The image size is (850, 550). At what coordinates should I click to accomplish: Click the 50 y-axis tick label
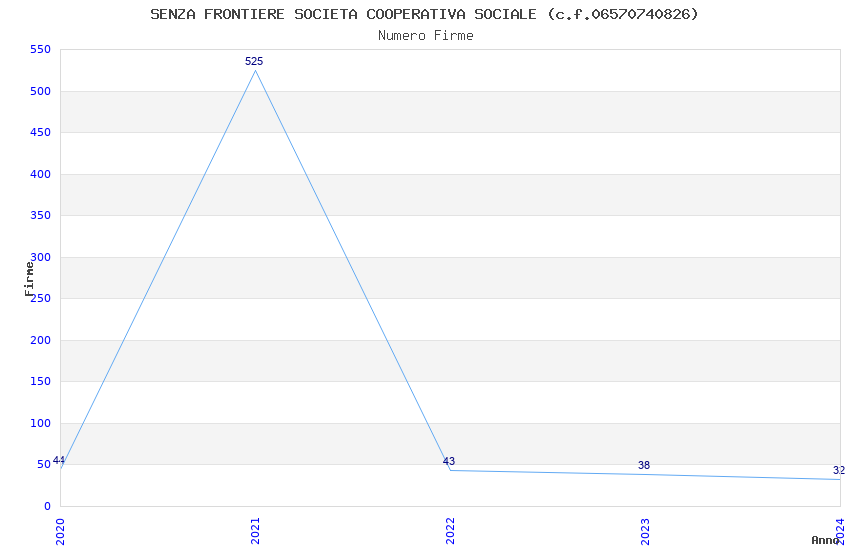[x=44, y=464]
